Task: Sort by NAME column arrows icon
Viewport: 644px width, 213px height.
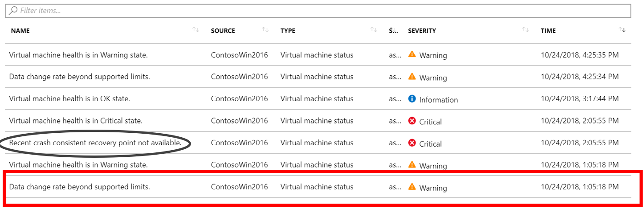Action: 196,30
